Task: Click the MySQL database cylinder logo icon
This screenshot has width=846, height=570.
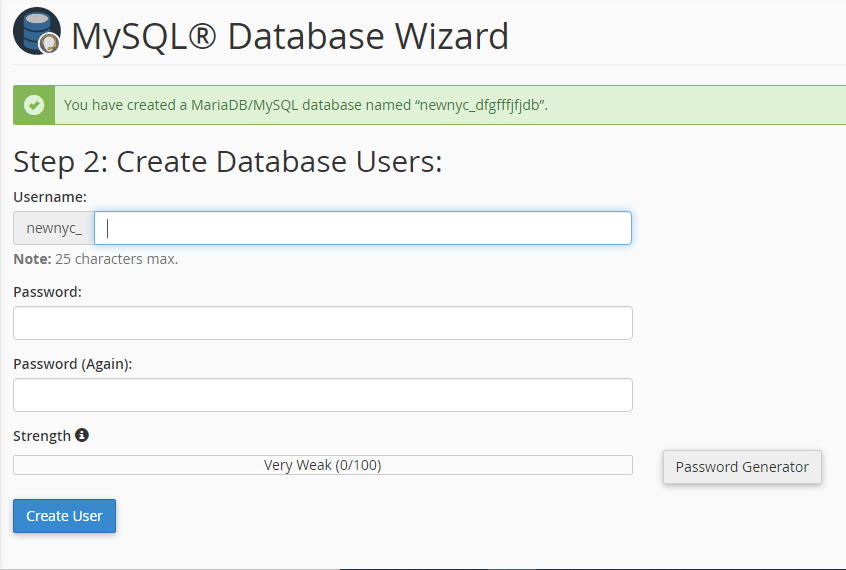Action: (x=37, y=31)
